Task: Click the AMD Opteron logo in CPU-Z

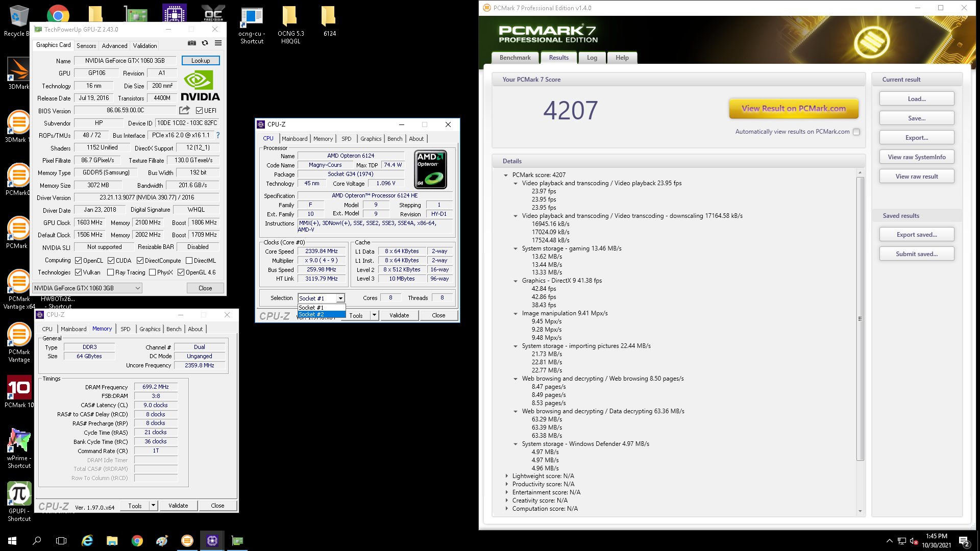Action: 430,169
